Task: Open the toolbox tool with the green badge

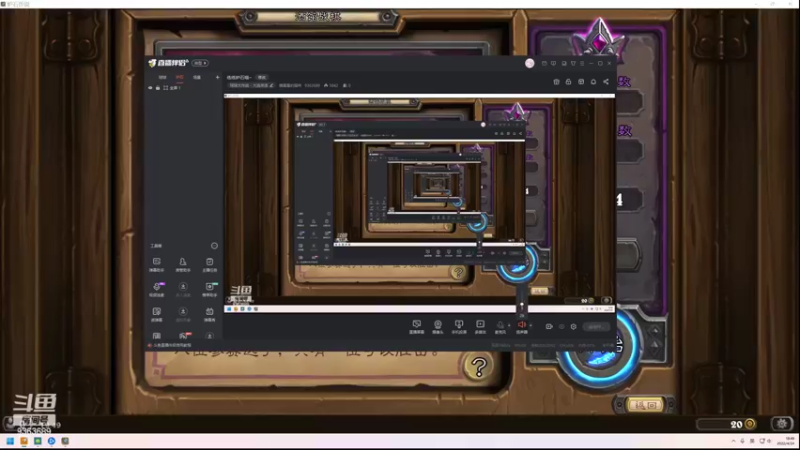Action: point(209,289)
